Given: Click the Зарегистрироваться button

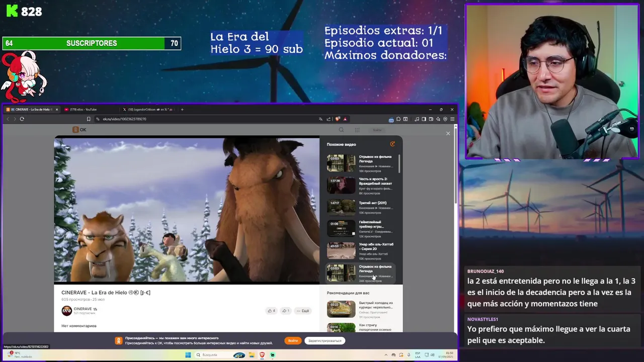Looking at the screenshot, I should (x=325, y=340).
